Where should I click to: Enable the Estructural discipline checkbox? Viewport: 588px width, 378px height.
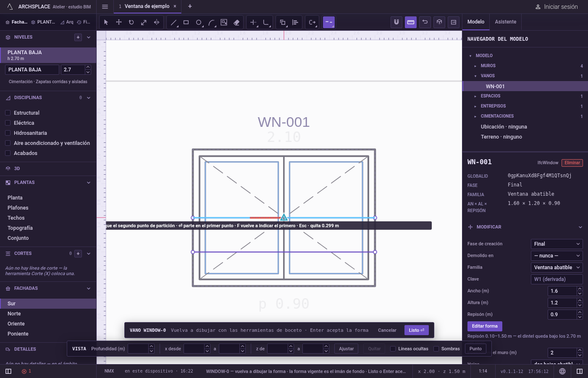coord(8,113)
